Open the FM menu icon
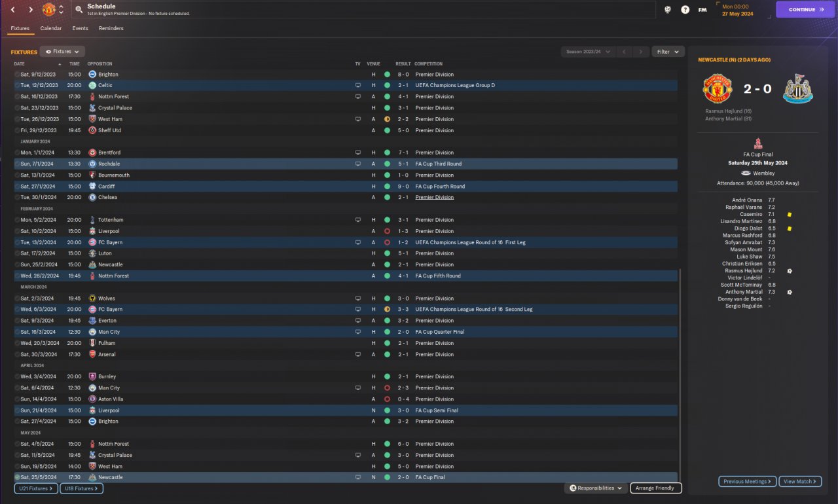This screenshot has height=504, width=838. [702, 10]
